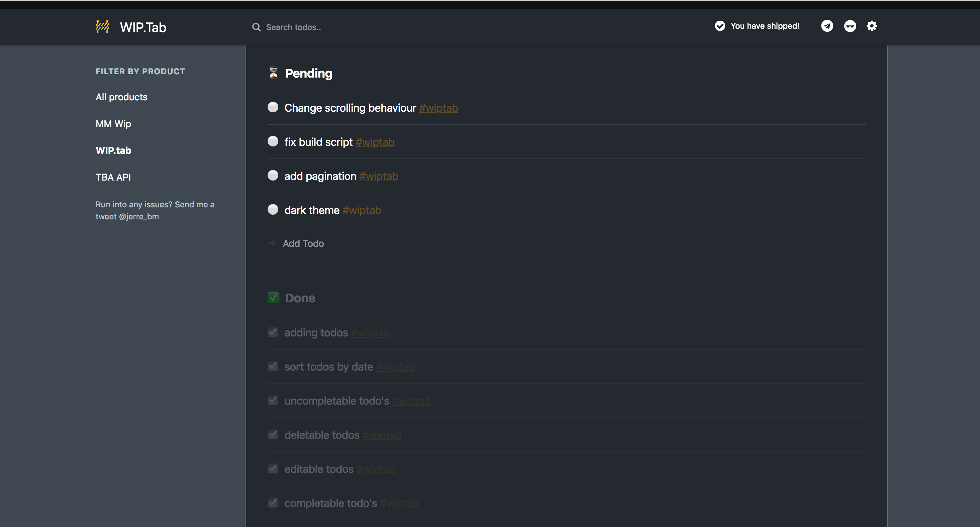The image size is (980, 527).
Task: Click the plus icon beside Add Todo
Action: click(x=272, y=243)
